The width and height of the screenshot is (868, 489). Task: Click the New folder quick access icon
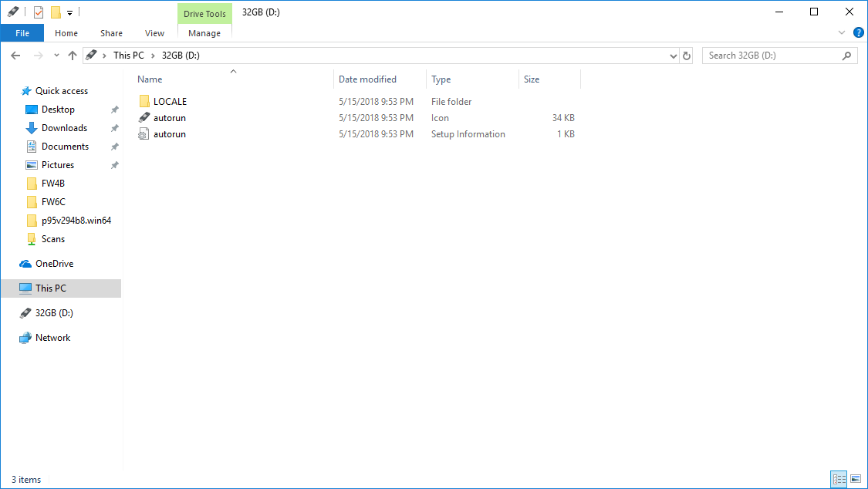[x=56, y=12]
